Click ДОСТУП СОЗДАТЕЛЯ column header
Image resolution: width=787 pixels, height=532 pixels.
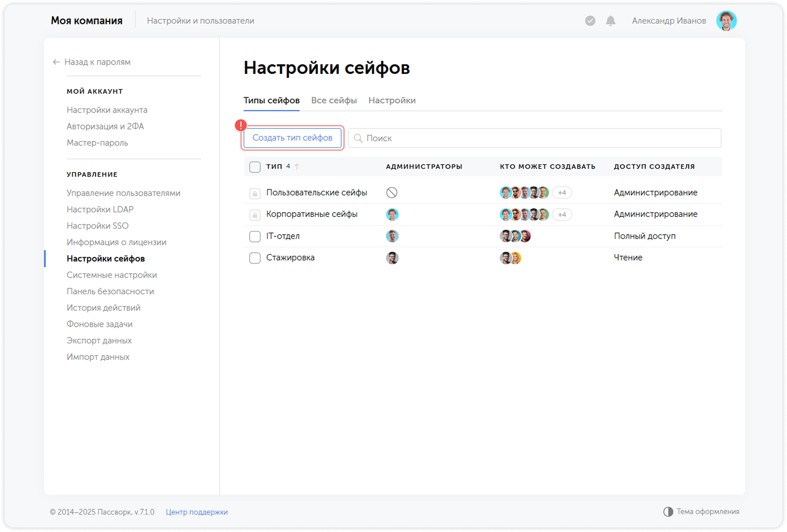[654, 167]
